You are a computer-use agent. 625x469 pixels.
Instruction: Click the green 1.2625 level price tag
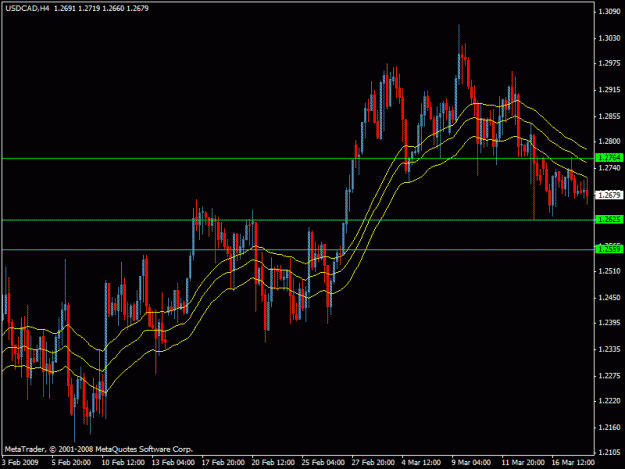tap(609, 220)
